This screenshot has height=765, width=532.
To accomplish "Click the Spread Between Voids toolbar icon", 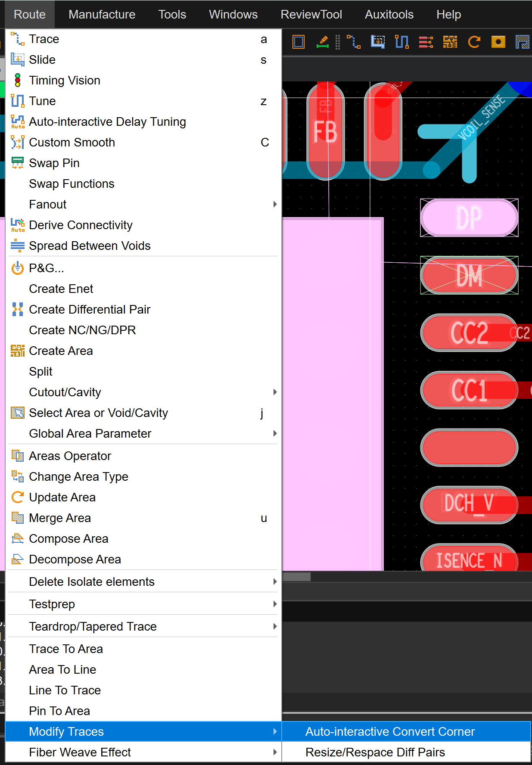I will 426,42.
